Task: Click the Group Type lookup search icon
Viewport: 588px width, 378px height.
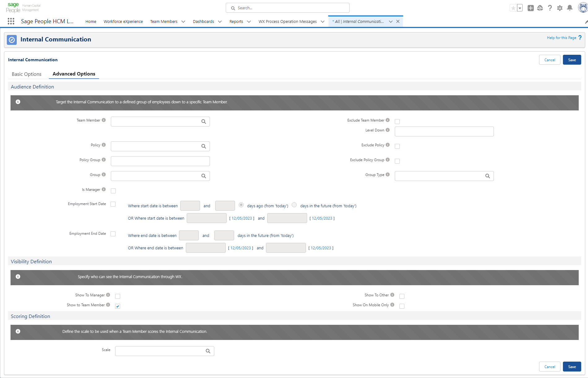Action: (x=487, y=176)
